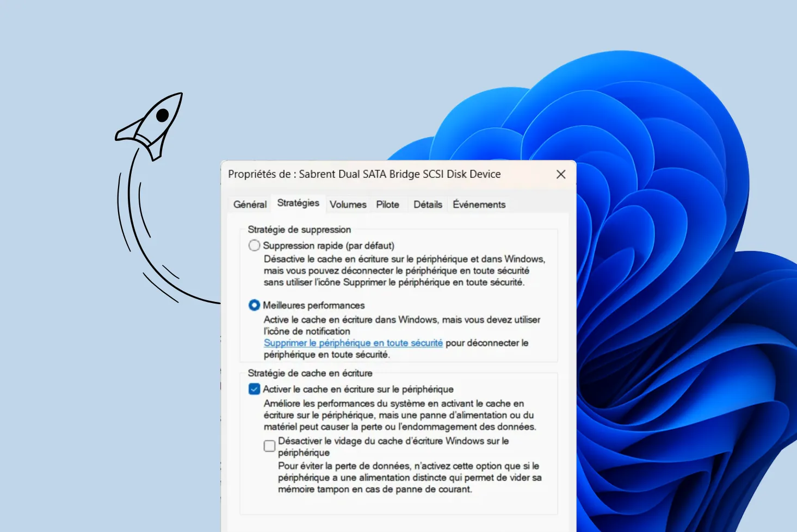The height and width of the screenshot is (532, 797).
Task: Open the Général tab
Action: coord(250,205)
